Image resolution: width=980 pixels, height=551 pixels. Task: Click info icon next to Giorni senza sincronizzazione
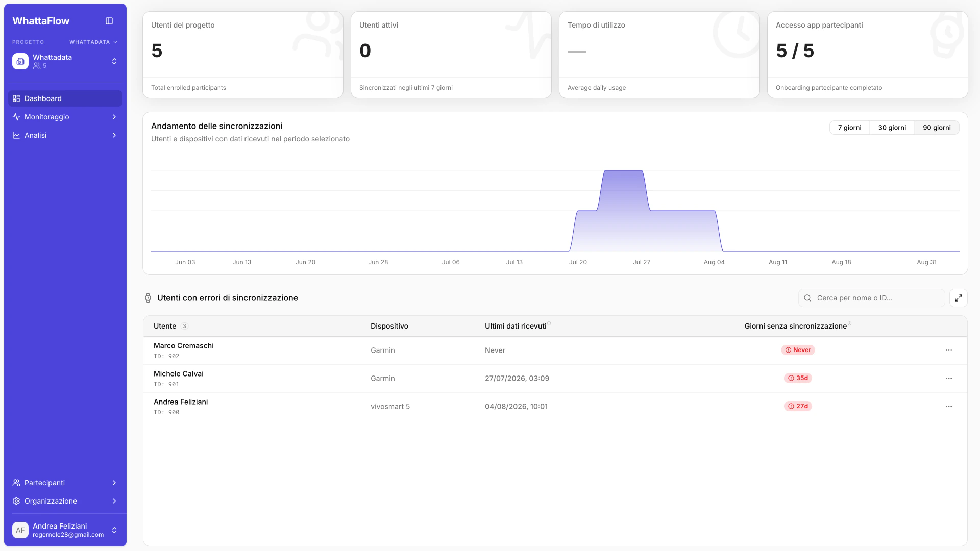tap(850, 323)
